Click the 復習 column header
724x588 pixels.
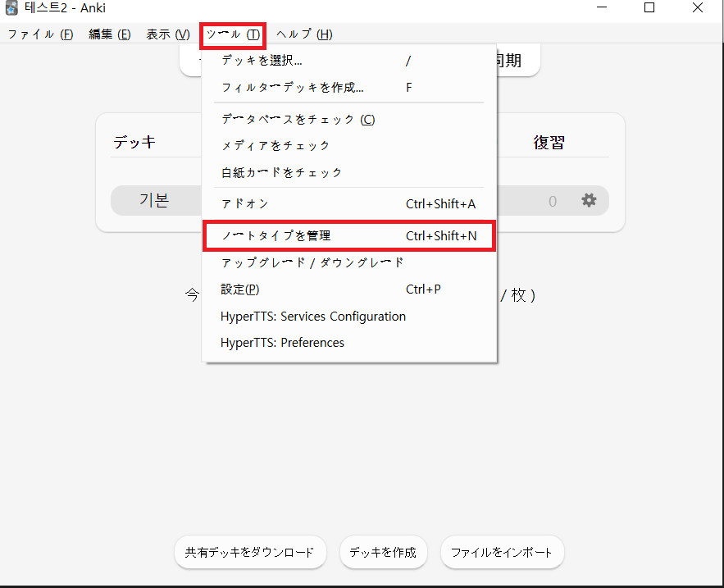(549, 142)
